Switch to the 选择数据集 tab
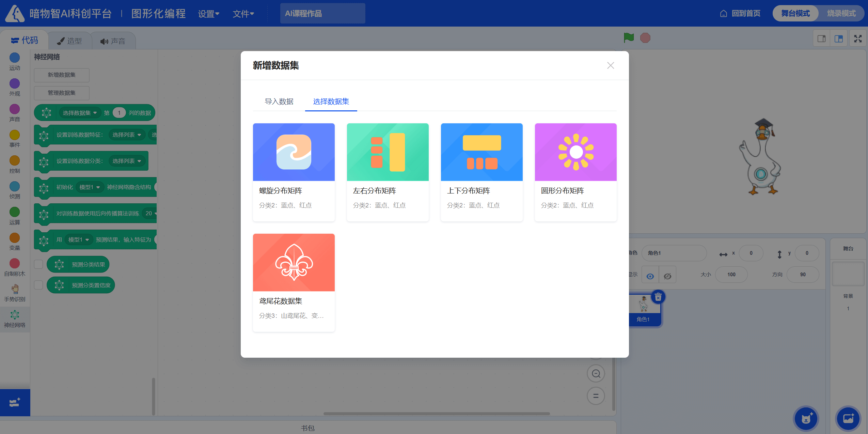The height and width of the screenshot is (434, 868). 331,102
